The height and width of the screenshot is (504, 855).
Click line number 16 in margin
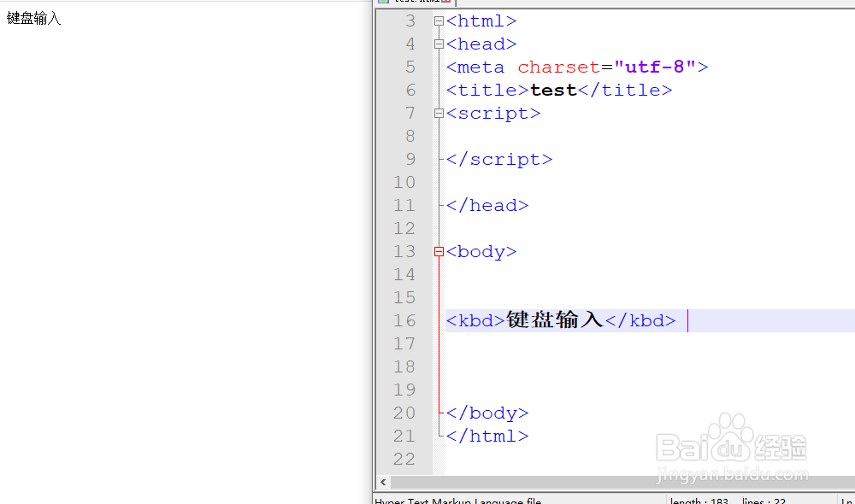point(404,320)
